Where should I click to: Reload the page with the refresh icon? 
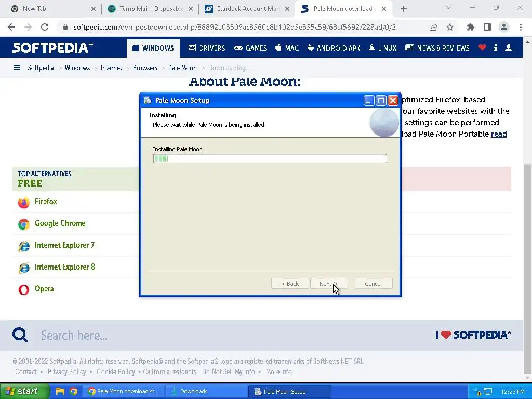(x=45, y=27)
